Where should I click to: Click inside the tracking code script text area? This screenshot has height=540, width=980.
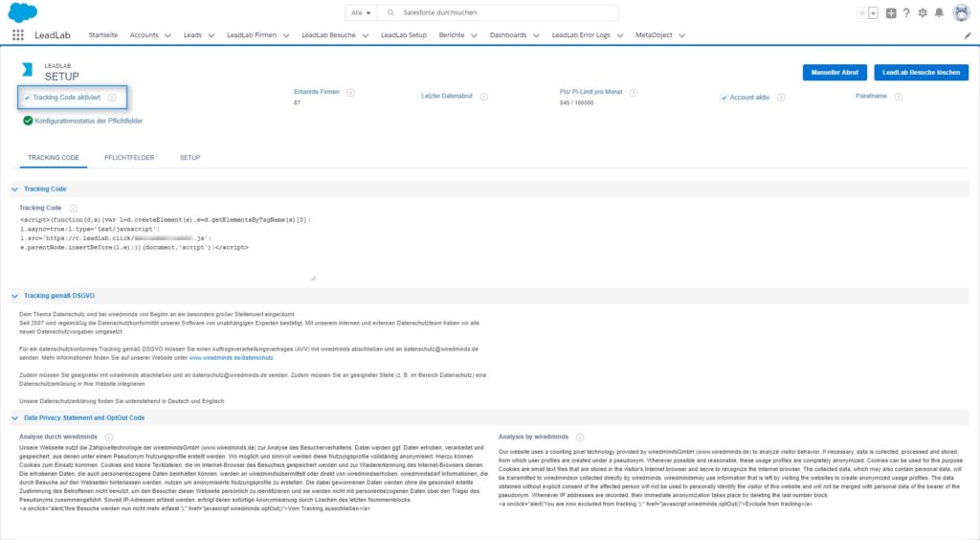coord(167,247)
